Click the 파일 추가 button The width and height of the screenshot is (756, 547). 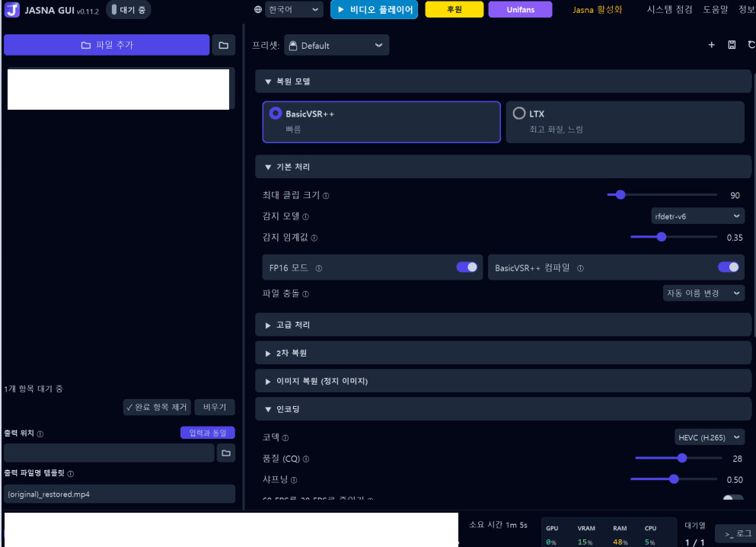click(x=107, y=45)
